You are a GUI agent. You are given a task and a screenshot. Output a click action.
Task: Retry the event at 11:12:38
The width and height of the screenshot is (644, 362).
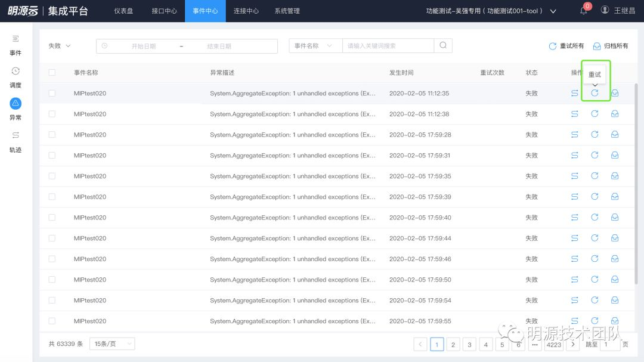click(x=595, y=114)
